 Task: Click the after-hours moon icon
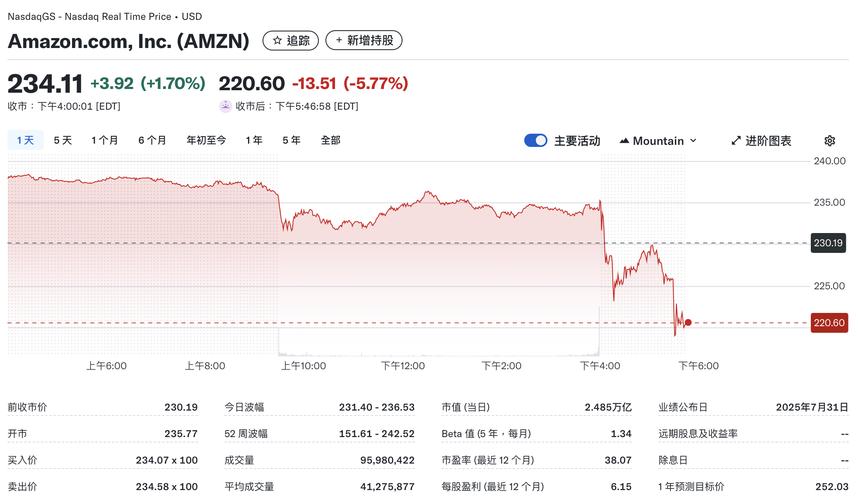(x=225, y=106)
